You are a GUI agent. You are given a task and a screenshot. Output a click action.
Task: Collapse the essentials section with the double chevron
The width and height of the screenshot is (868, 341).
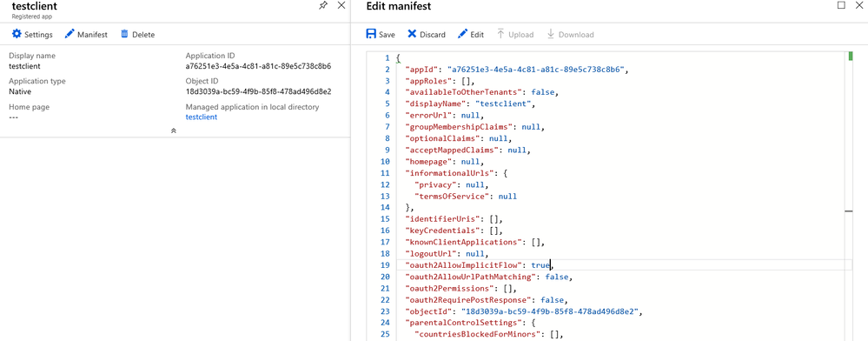pyautogui.click(x=174, y=130)
